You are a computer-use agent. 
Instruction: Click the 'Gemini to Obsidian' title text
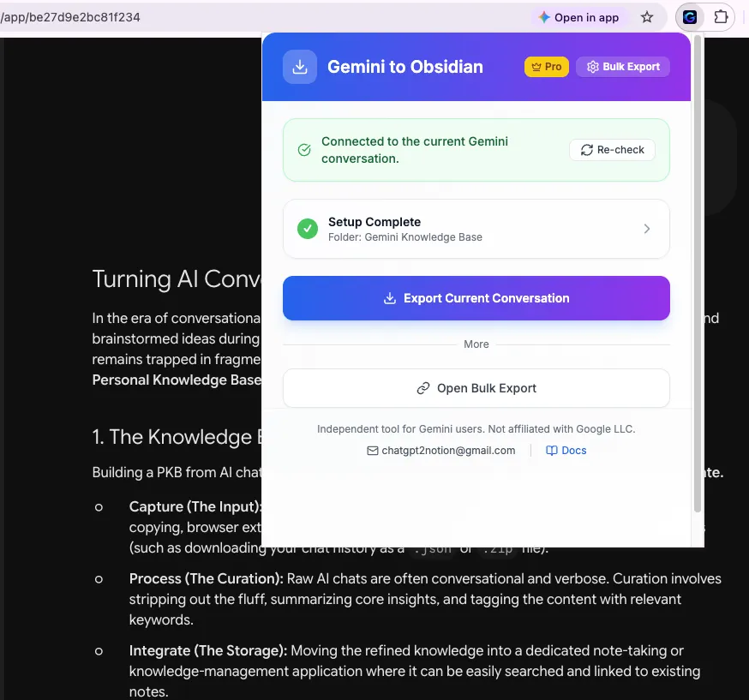(405, 67)
